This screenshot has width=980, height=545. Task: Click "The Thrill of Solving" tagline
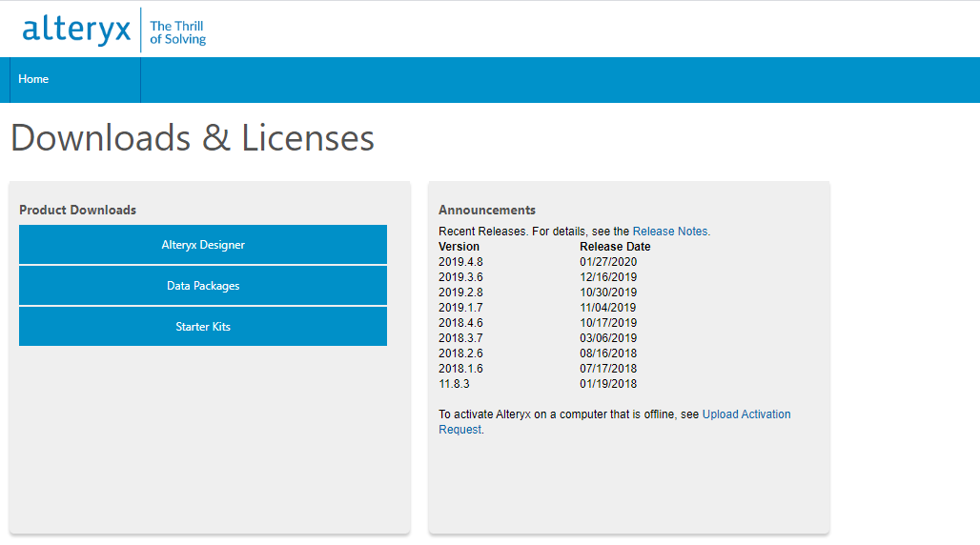tap(178, 32)
